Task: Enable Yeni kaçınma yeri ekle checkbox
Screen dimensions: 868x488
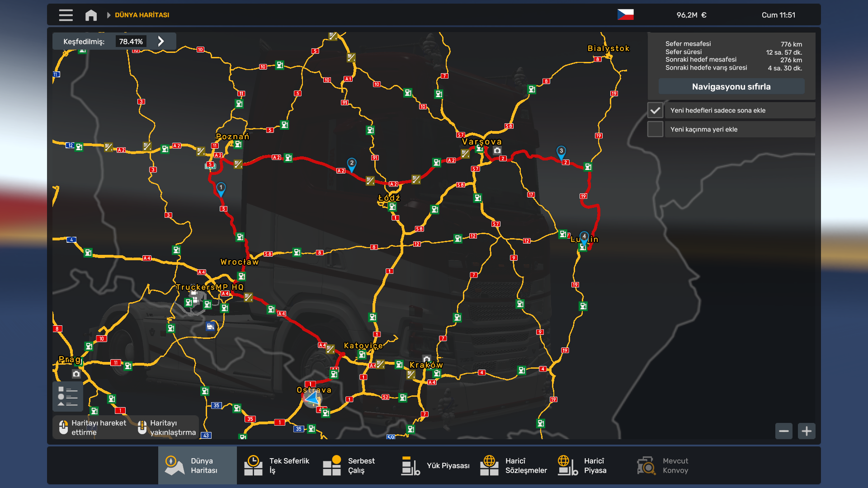Action: (x=655, y=129)
